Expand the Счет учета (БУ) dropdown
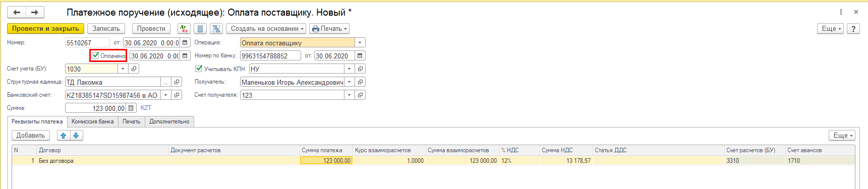Screen dimensions: 868x189 click(x=123, y=69)
